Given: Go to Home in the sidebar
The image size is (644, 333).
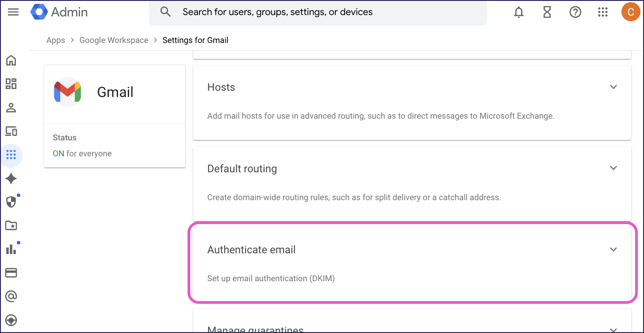Looking at the screenshot, I should point(11,60).
